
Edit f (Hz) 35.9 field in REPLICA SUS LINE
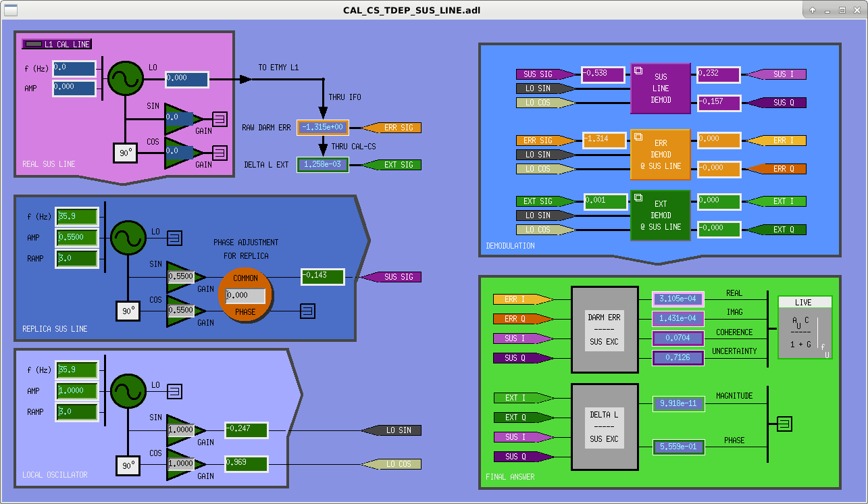coord(77,217)
